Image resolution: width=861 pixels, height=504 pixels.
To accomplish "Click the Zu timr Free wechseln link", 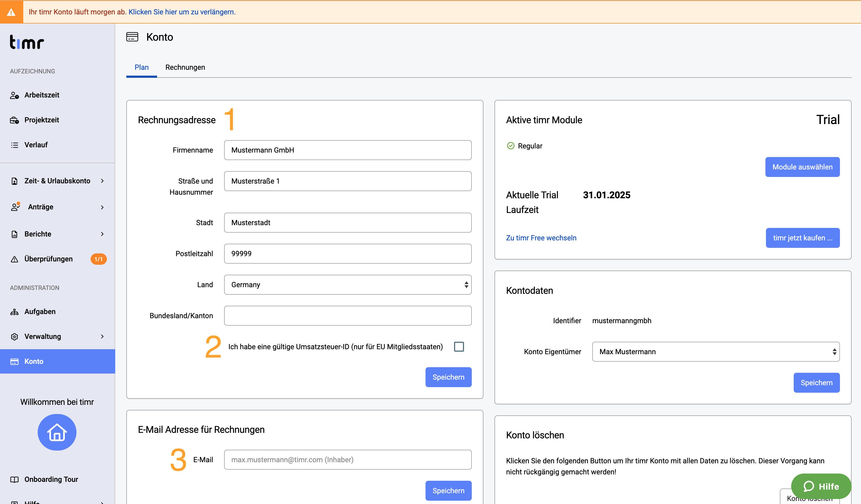I will 541,238.
